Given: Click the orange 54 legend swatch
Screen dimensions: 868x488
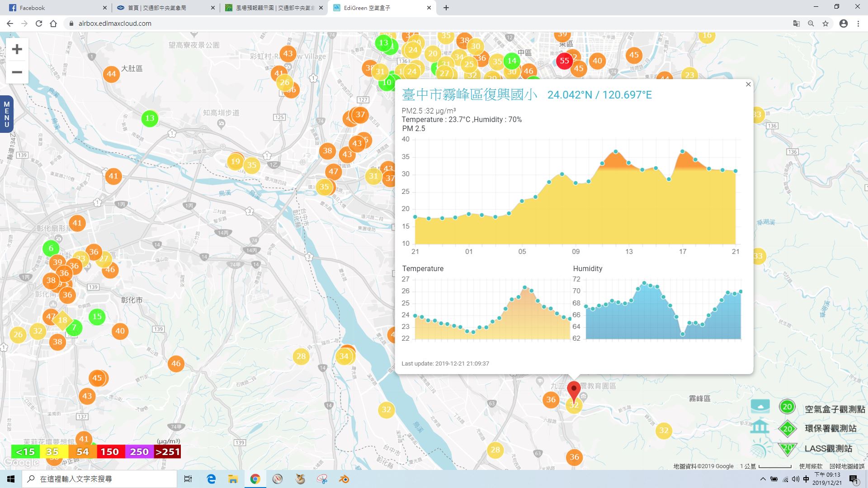Looking at the screenshot, I should tap(82, 451).
